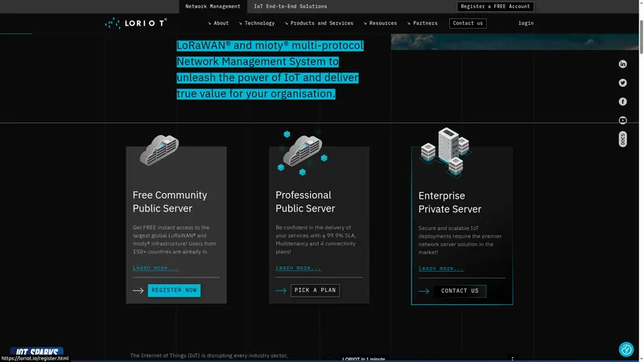
Task: Open the YouTube social icon
Action: tap(622, 120)
